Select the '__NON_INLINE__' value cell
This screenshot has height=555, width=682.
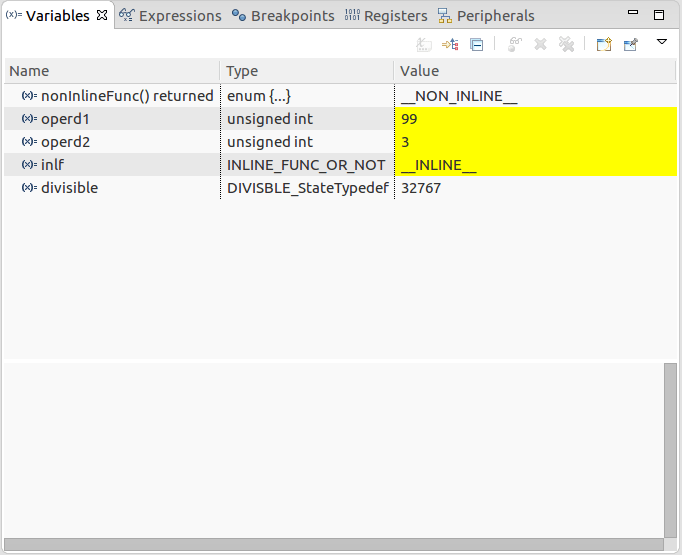(x=536, y=96)
